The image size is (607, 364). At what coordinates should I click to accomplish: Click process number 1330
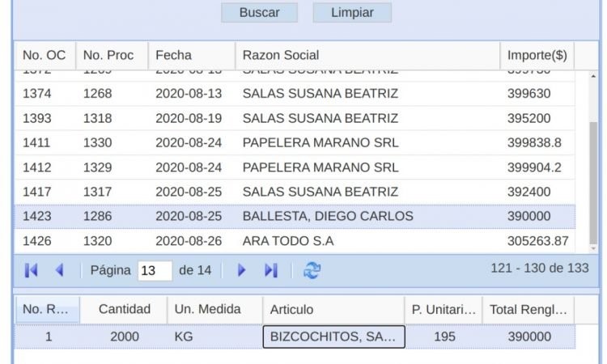(x=98, y=142)
